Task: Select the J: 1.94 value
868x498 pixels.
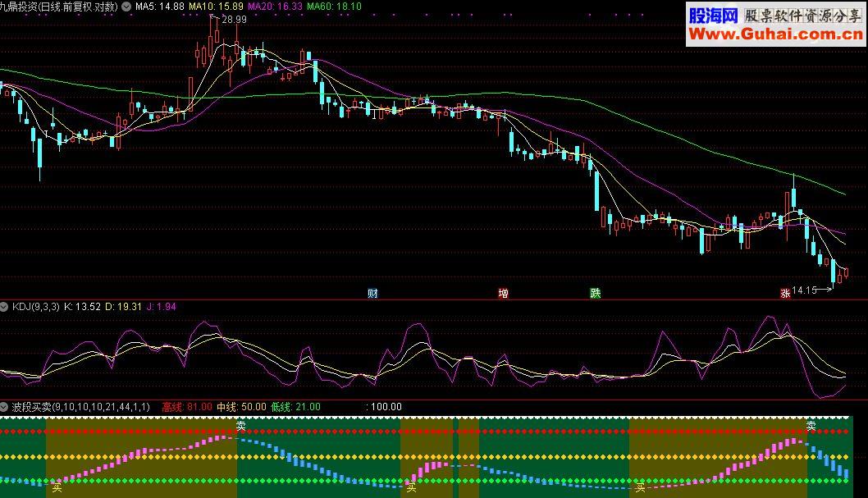Action: tap(161, 307)
